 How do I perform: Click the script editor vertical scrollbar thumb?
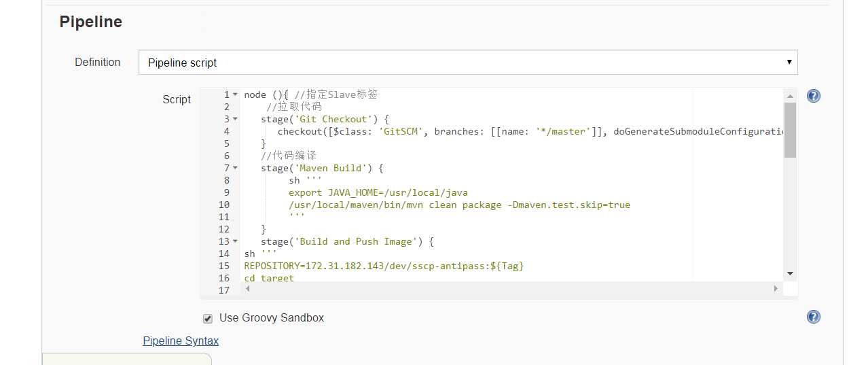790,130
